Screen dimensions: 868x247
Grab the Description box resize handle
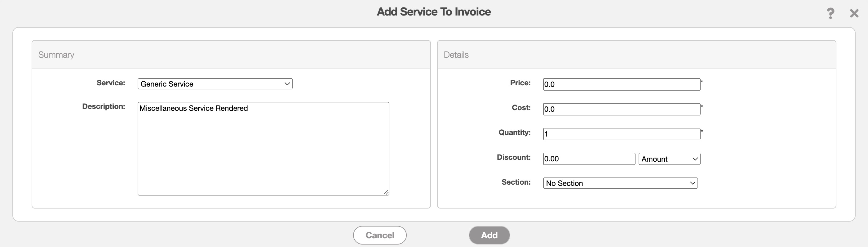pyautogui.click(x=386, y=192)
